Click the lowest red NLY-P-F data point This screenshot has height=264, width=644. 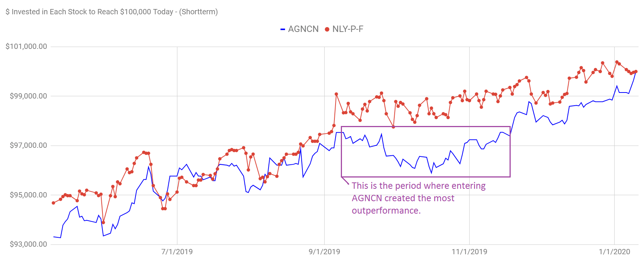[103, 223]
